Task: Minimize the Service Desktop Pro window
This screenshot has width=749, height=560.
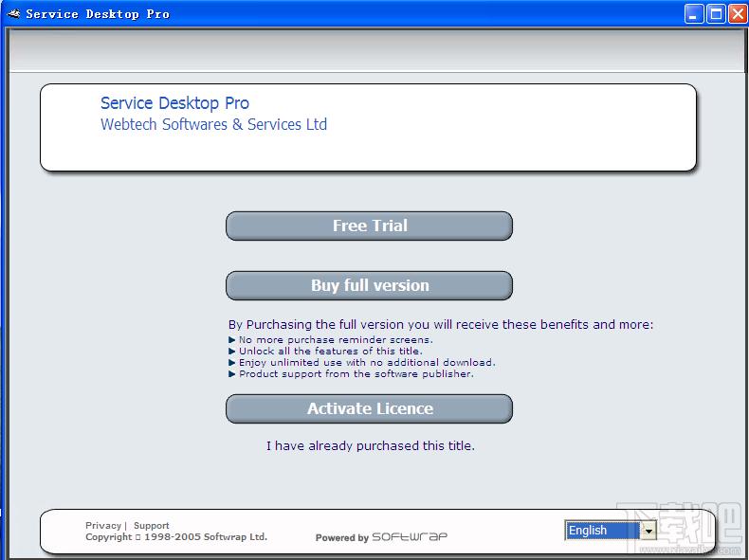Action: [x=694, y=13]
